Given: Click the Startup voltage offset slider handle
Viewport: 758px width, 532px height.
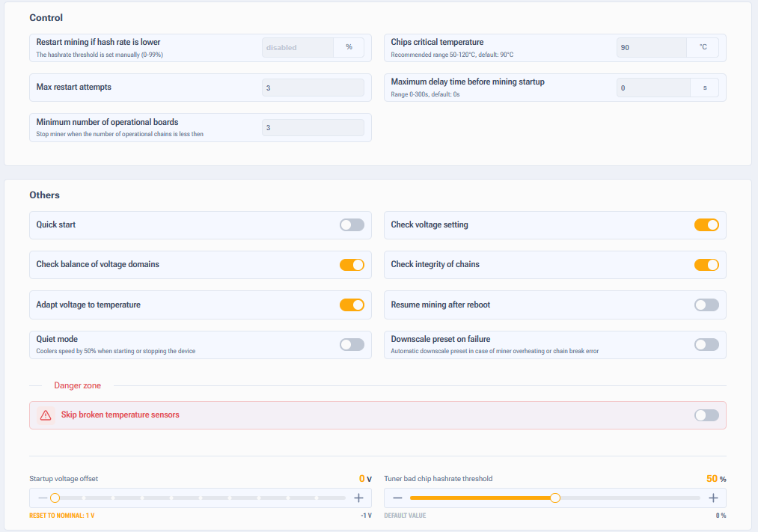Looking at the screenshot, I should coord(55,498).
